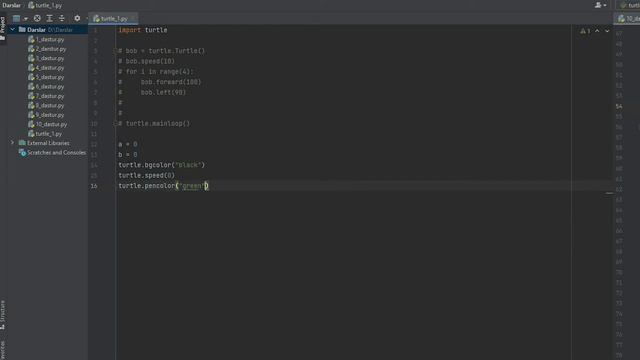
Task: Open 10_dastur.py in project tree
Action: (47, 124)
